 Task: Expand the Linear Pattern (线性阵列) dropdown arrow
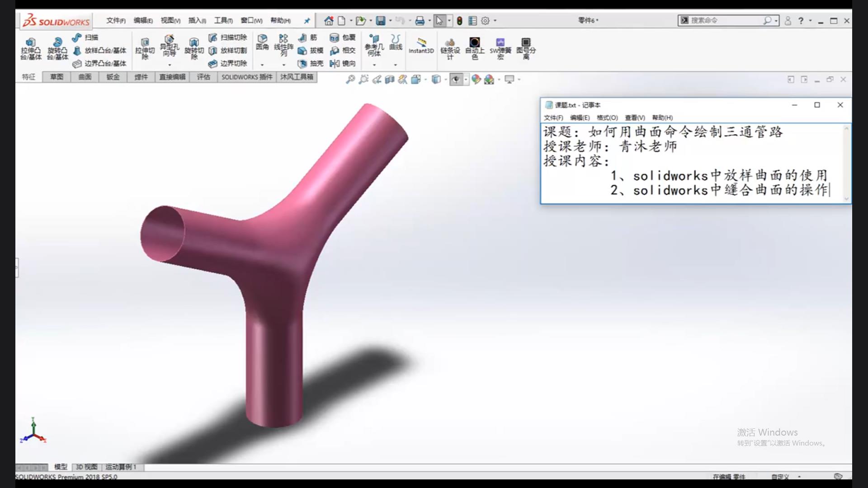point(283,65)
